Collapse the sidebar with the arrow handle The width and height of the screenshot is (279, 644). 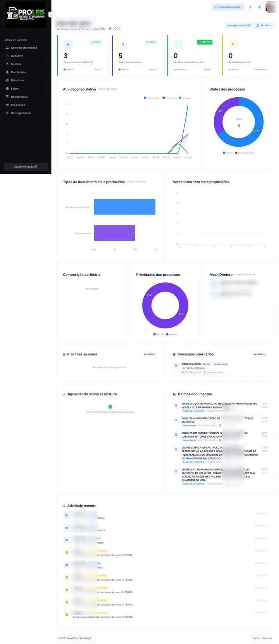tap(50, 15)
